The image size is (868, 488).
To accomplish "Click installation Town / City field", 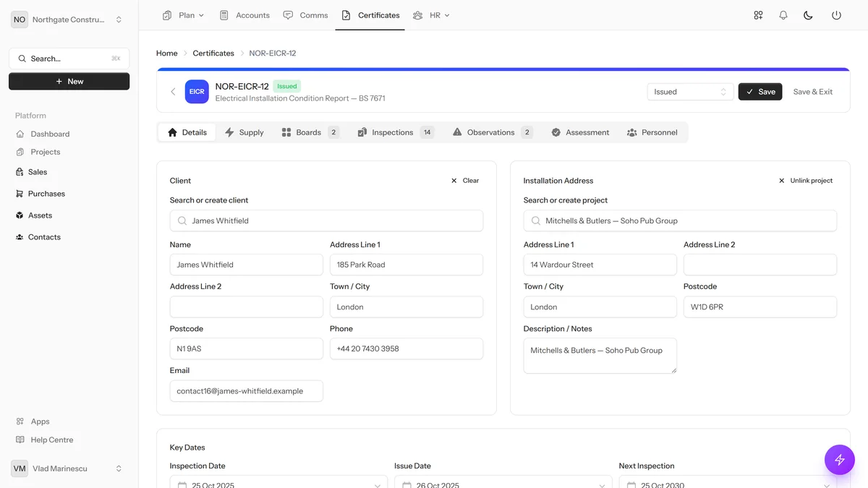I will [x=600, y=307].
